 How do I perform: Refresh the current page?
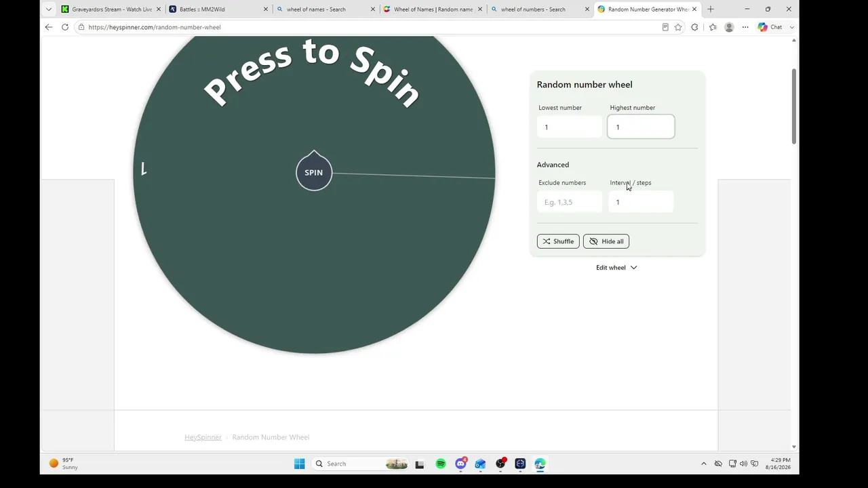click(65, 27)
